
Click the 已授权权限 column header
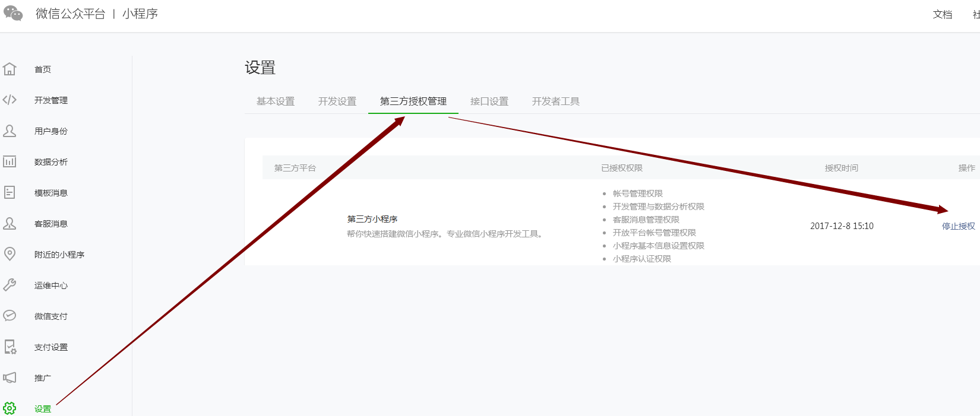[x=622, y=168]
